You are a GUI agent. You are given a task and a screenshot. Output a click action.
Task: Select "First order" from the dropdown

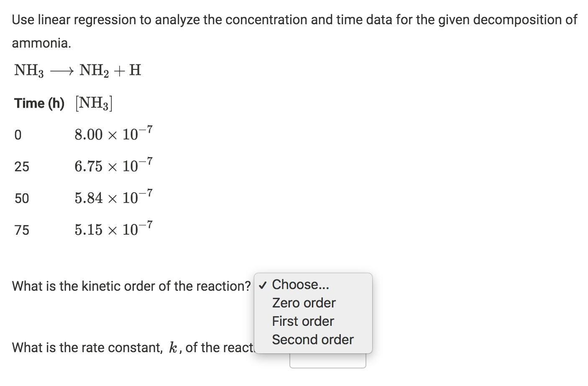point(303,321)
